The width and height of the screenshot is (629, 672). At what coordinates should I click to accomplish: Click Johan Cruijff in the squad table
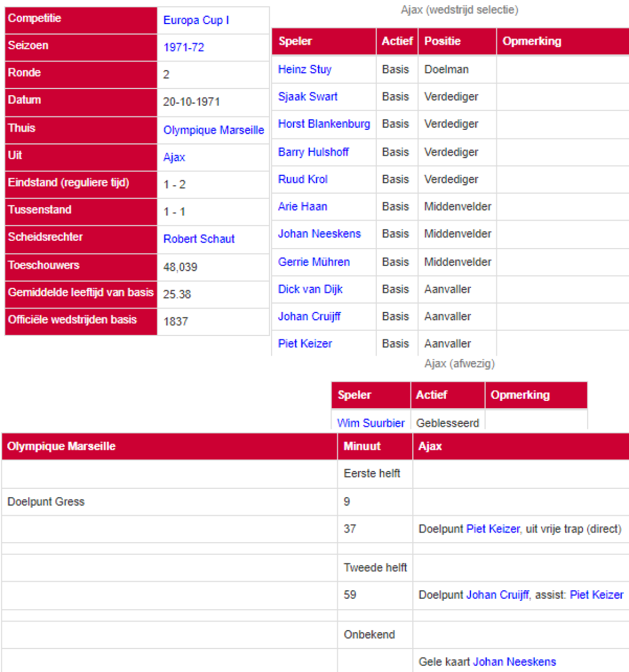tap(309, 316)
